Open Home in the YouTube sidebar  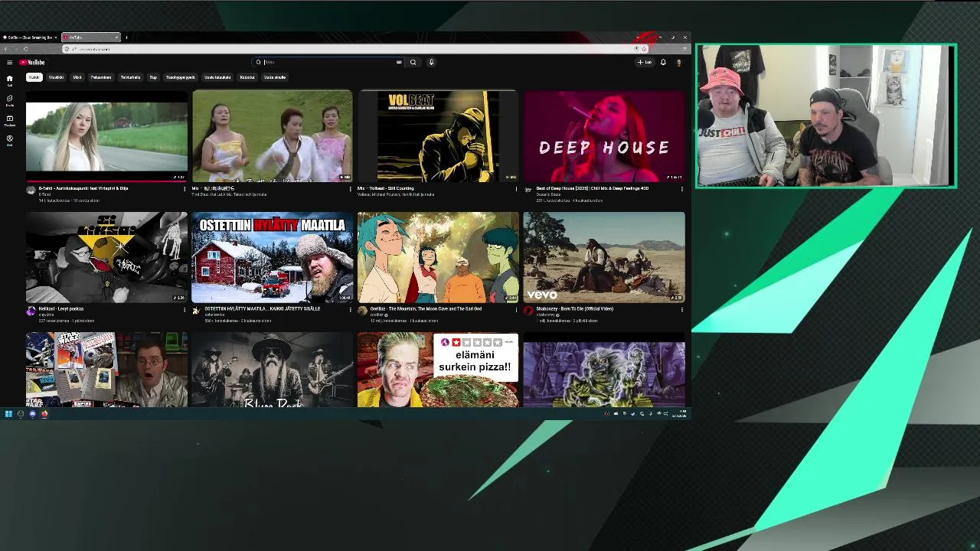9,80
